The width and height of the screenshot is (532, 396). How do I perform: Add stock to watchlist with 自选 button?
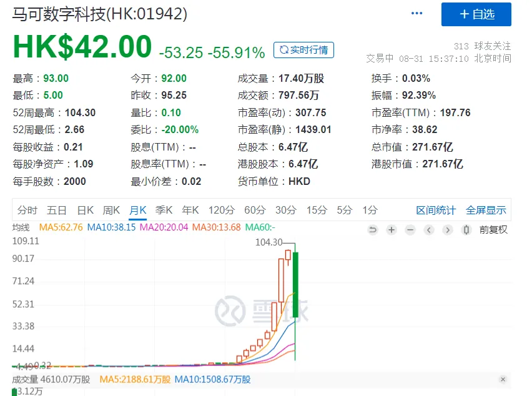476,14
